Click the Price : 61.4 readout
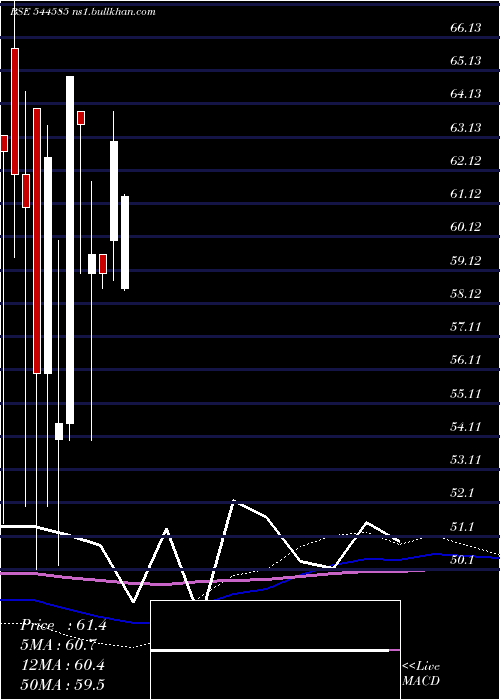500x700 pixels. pyautogui.click(x=63, y=625)
